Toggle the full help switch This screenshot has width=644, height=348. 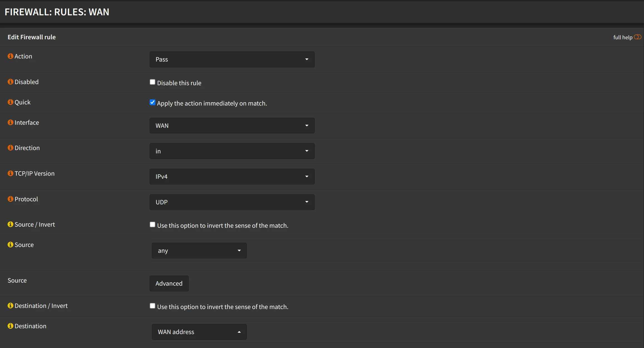[x=637, y=37]
